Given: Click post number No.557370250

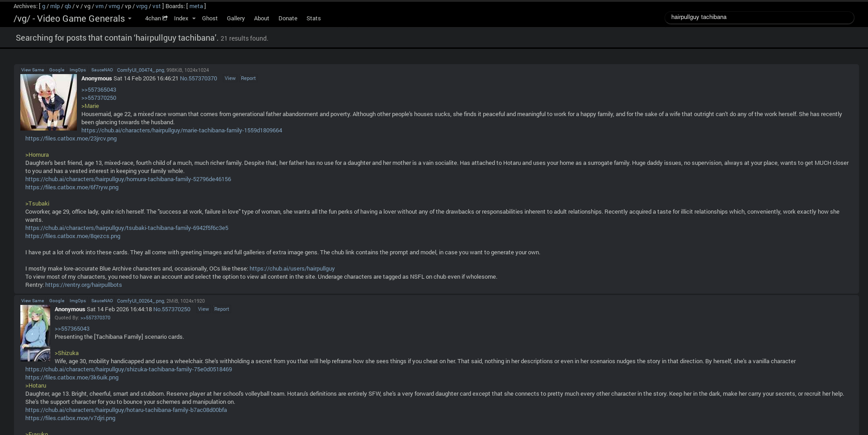Looking at the screenshot, I should tap(172, 309).
